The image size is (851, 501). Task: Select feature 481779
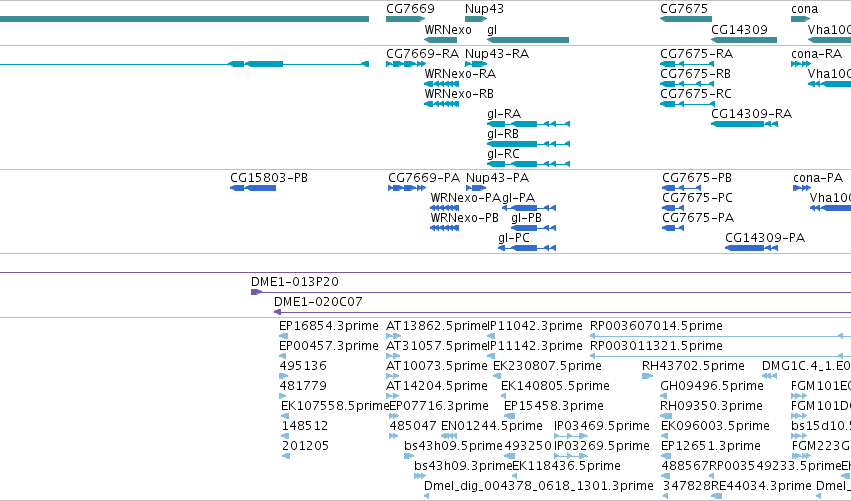coord(303,386)
